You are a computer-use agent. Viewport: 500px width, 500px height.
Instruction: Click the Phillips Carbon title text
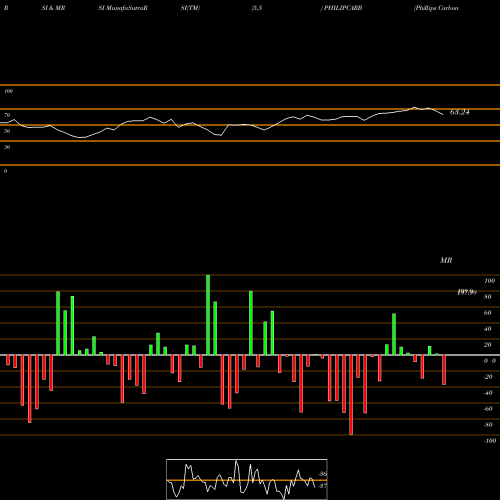(x=436, y=8)
